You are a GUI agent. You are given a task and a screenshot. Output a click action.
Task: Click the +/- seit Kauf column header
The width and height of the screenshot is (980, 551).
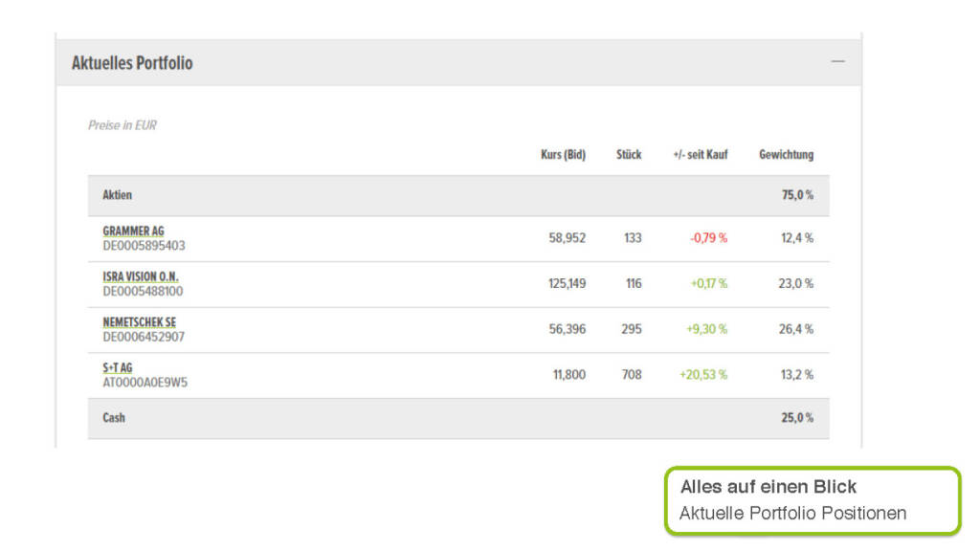[701, 154]
